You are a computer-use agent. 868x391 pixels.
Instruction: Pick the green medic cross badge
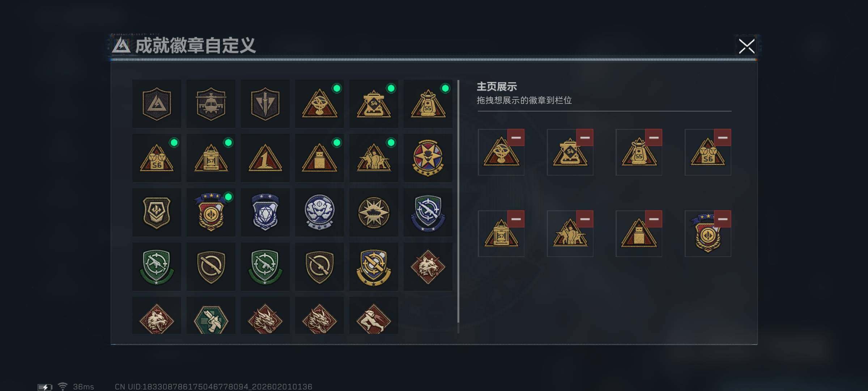coord(211,316)
